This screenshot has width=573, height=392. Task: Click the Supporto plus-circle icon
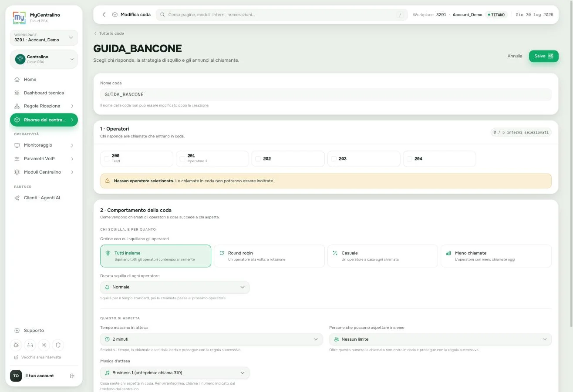(17, 331)
